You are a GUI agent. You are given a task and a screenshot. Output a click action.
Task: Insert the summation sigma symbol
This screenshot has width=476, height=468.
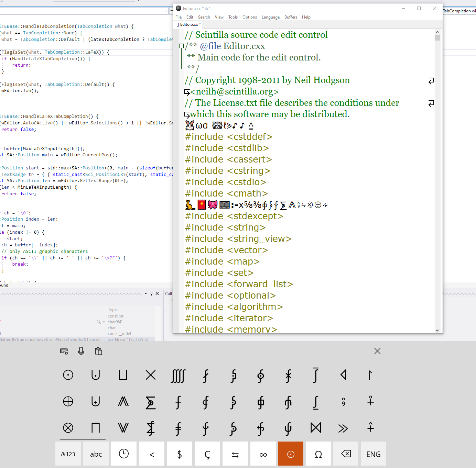coord(151,402)
